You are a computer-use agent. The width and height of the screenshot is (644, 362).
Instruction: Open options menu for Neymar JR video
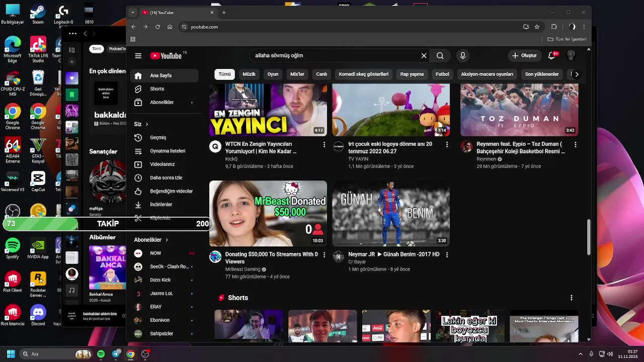click(447, 255)
